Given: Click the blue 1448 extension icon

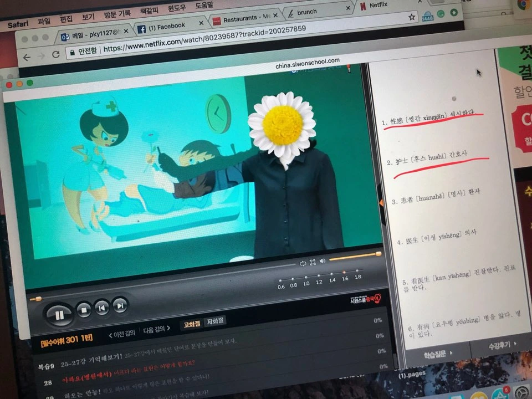Looking at the screenshot, I should pyautogui.click(x=427, y=16).
